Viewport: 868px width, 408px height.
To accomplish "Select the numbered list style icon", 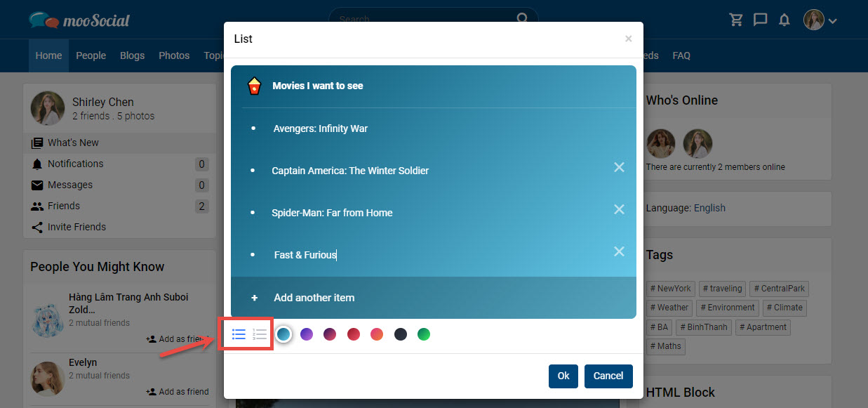I will (260, 334).
